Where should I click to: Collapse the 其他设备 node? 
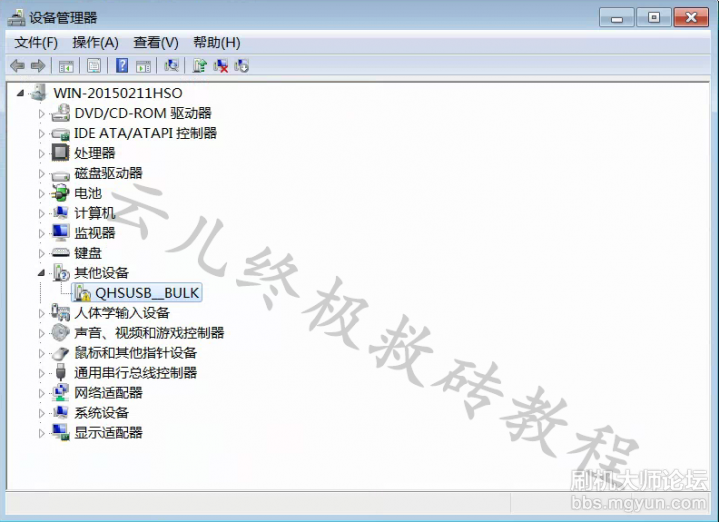(41, 273)
